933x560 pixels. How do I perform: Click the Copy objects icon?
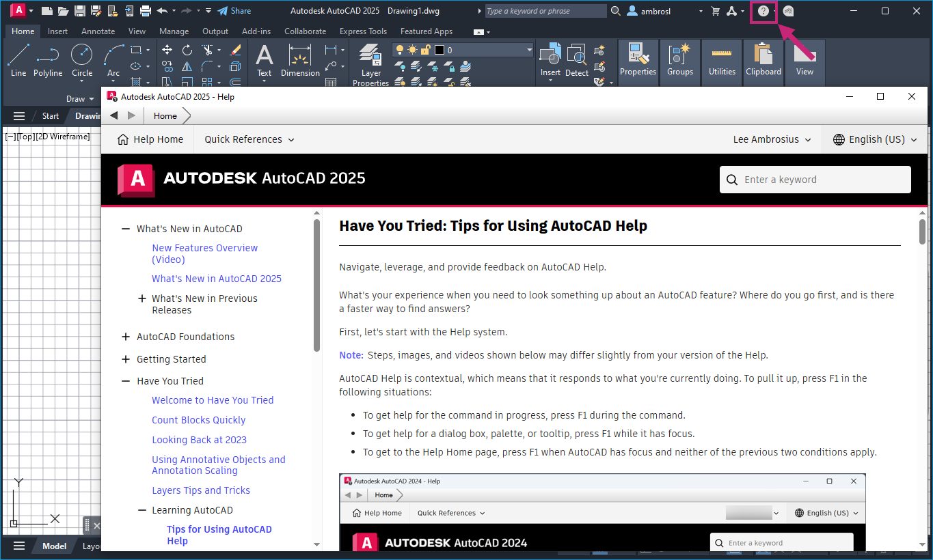tap(167, 66)
